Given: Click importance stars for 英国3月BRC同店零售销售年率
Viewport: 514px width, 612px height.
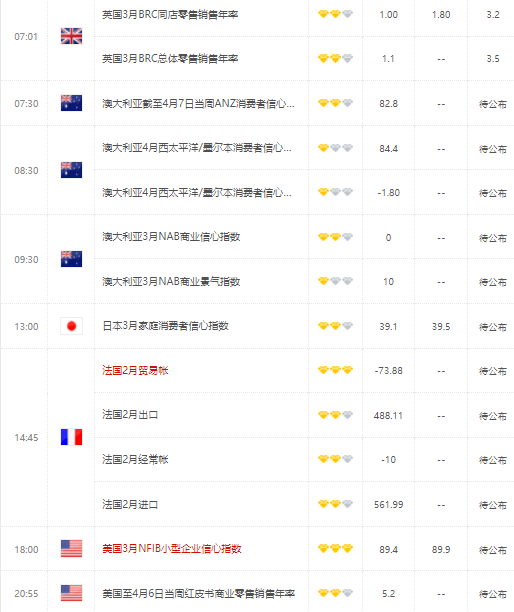Looking at the screenshot, I should coord(335,14).
